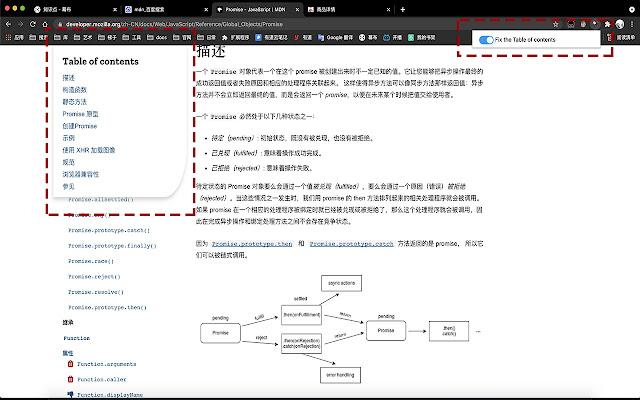
Task: Open the three-dot Chrome menu
Action: tap(632, 24)
